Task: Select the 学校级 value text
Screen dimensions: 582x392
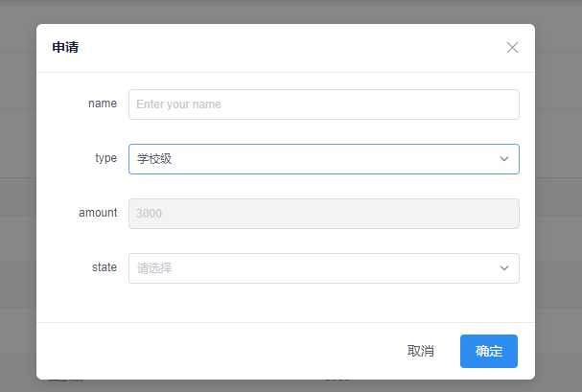Action: tap(154, 159)
